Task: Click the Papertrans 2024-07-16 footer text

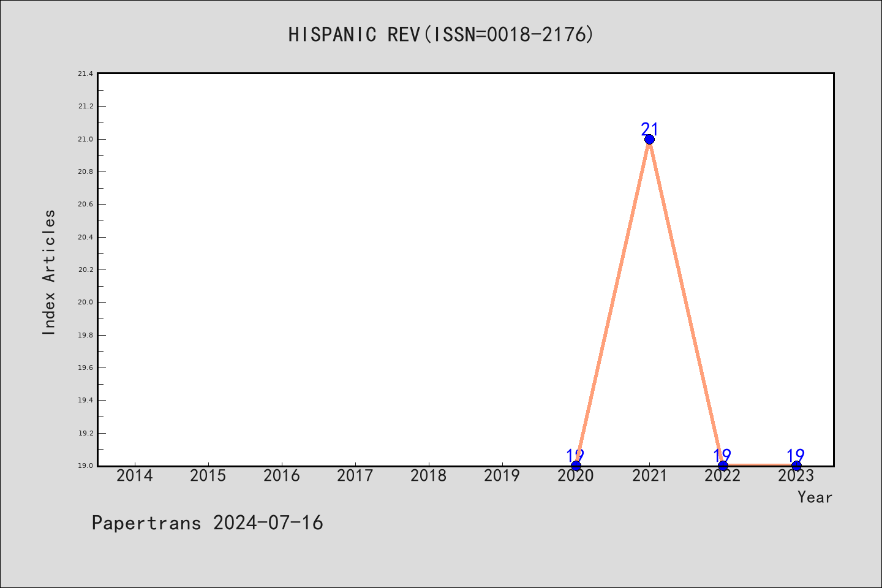Action: [x=207, y=522]
